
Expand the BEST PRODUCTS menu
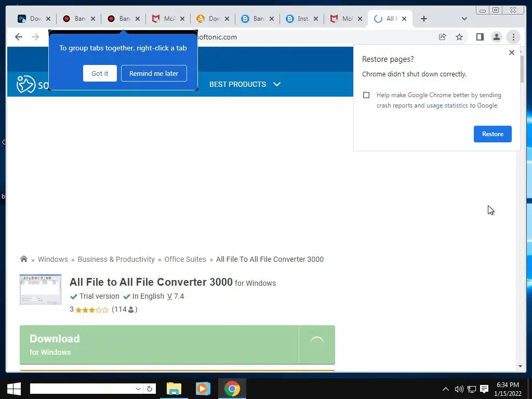[245, 84]
